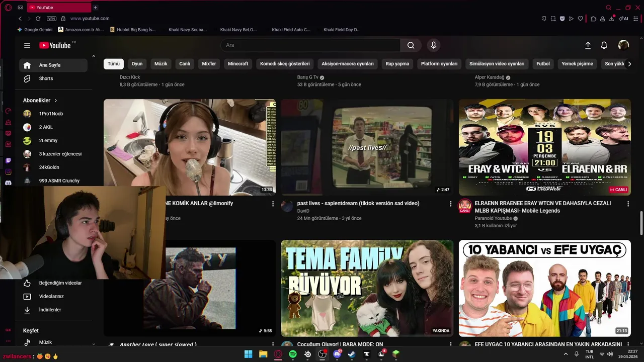
Task: Click the pin icon in address bar
Action: [544, 19]
